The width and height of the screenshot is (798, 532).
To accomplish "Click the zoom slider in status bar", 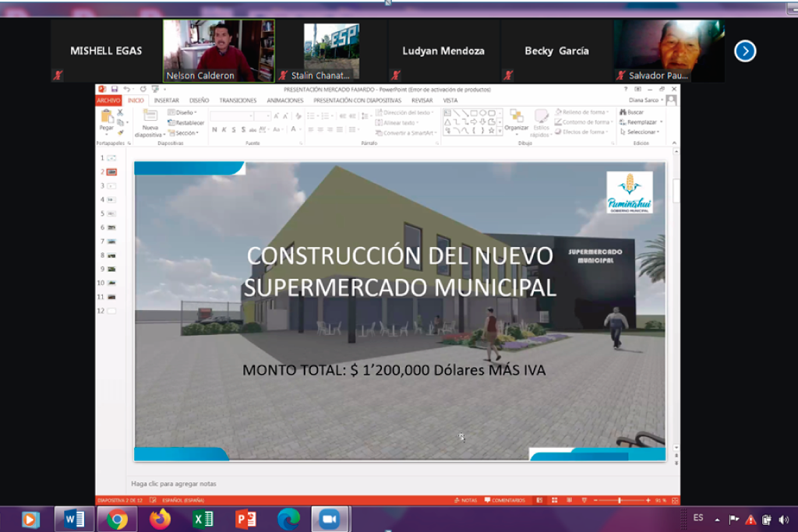I will [620, 500].
